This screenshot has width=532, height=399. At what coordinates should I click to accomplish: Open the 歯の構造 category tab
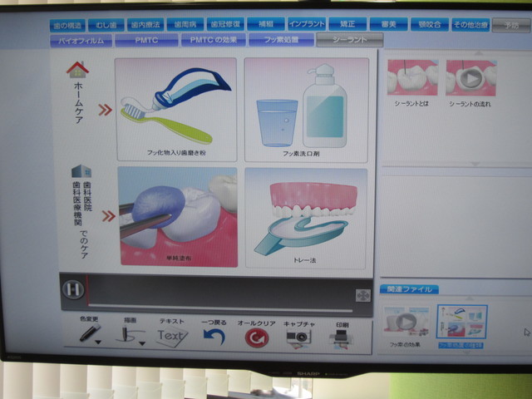pyautogui.click(x=67, y=26)
